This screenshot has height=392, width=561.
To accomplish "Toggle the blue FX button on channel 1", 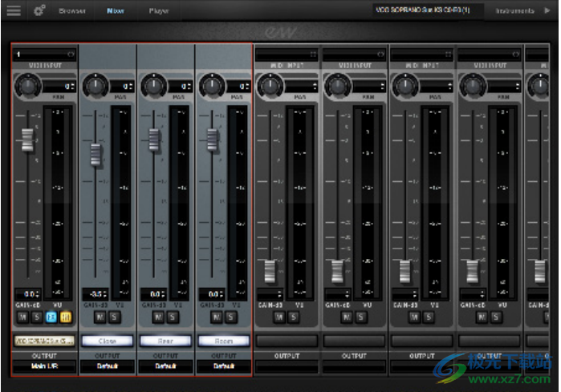I will pos(51,317).
